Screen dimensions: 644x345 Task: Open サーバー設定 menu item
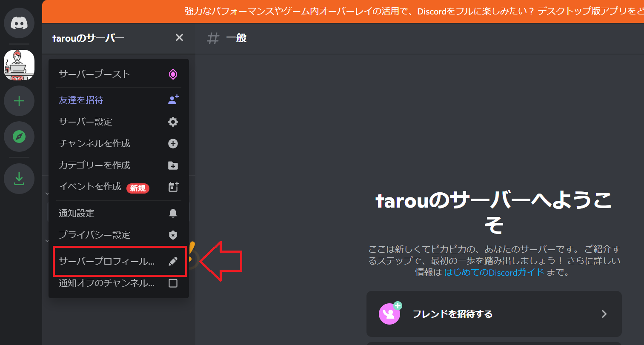119,122
